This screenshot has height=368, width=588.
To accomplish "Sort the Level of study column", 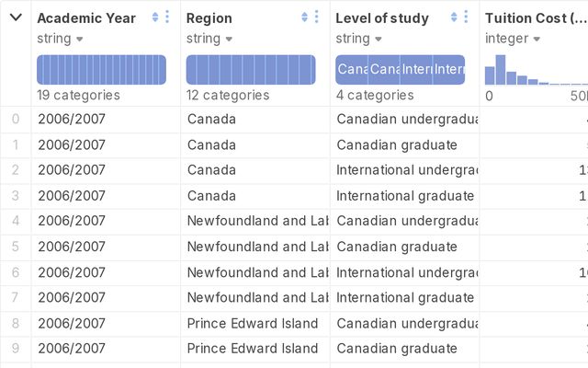I will [x=454, y=17].
